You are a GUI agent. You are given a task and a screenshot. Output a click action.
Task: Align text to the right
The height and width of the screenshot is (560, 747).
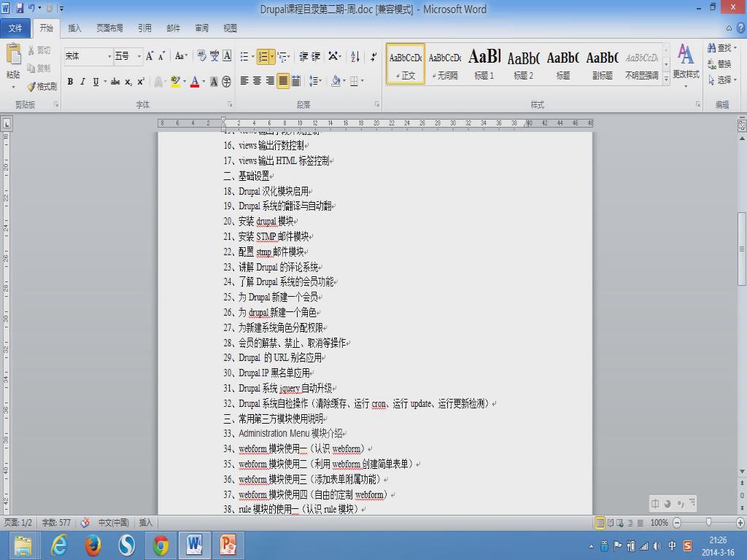(x=270, y=82)
